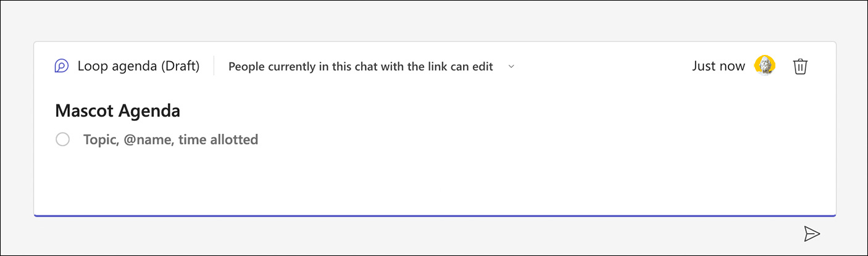Screen dimensions: 868x256
Task: Toggle the agenda item circle checkbox
Action: point(62,140)
